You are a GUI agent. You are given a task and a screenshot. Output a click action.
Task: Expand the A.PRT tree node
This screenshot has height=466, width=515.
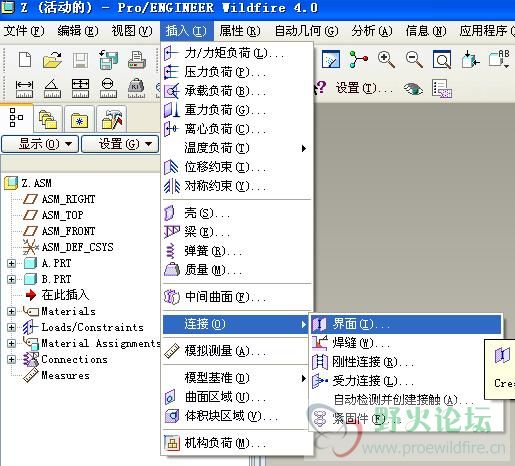point(11,263)
